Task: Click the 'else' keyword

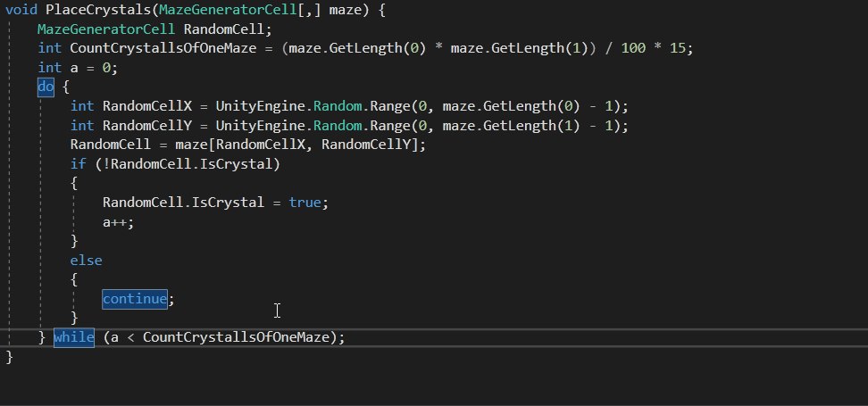Action: pos(86,260)
